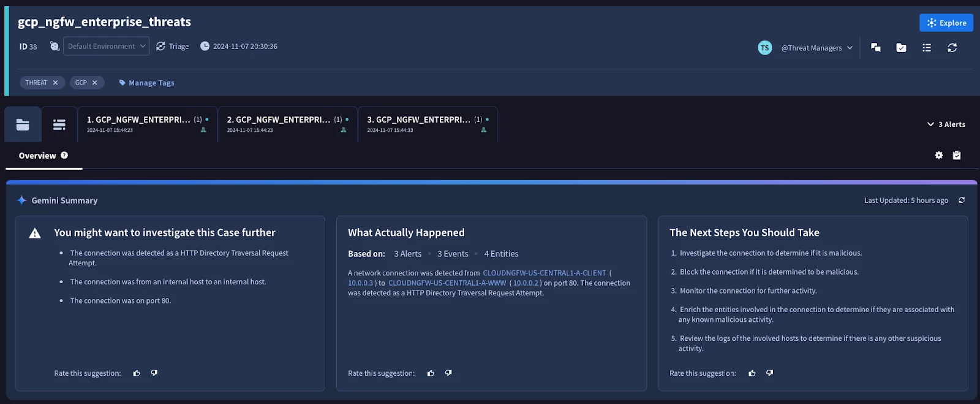Click the Triage stage icon

(x=160, y=46)
